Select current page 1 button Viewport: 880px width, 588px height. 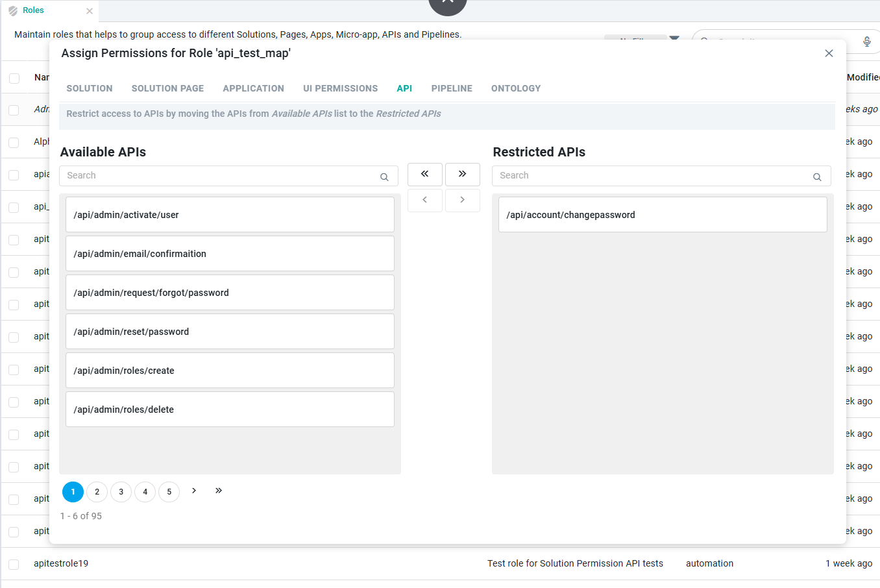point(73,492)
